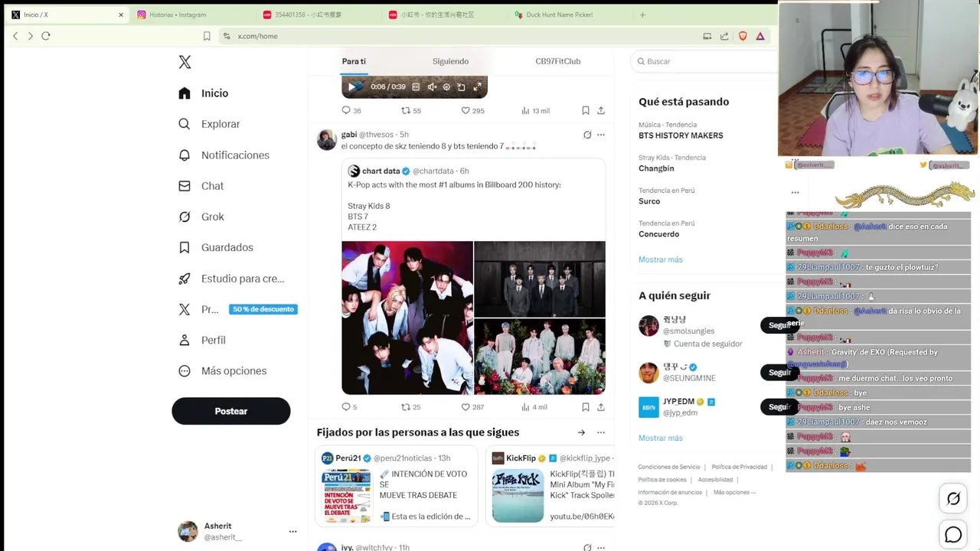Switch to Historias Instagram browser tab
The height and width of the screenshot is (551, 980).
pyautogui.click(x=191, y=15)
